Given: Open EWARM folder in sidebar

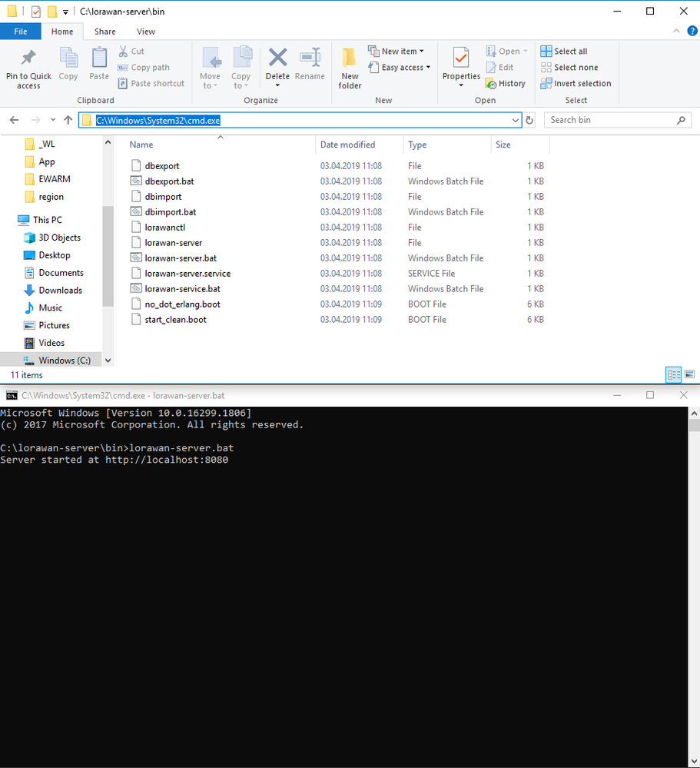Looking at the screenshot, I should (x=55, y=179).
